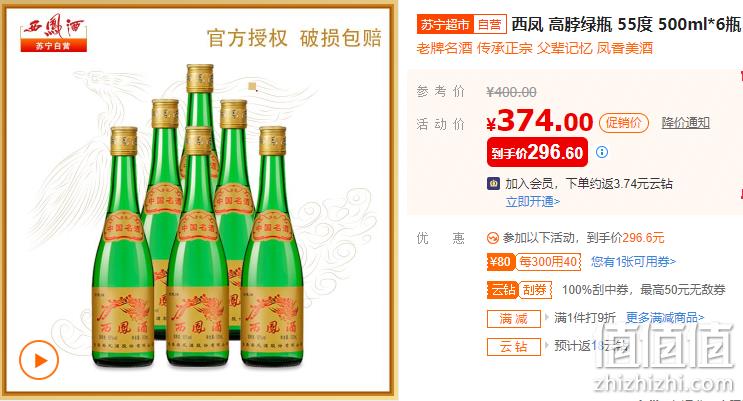Click the 云钻 刮券 tag
This screenshot has height=401, width=743.
[x=519, y=290]
